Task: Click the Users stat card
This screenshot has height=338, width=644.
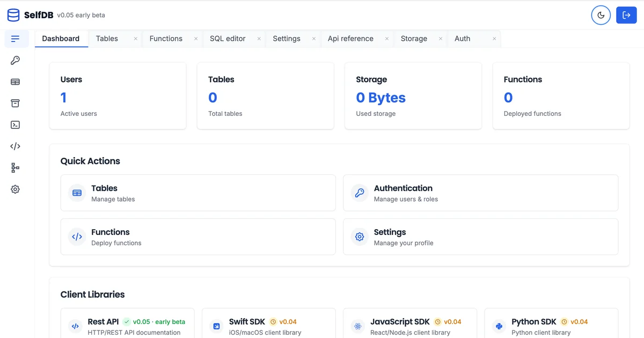Action: coord(118,96)
